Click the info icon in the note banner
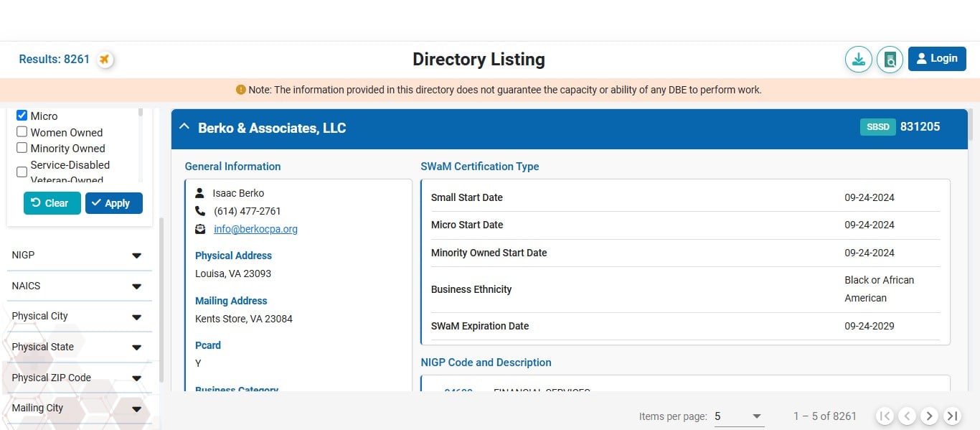980x430 pixels. 241,90
